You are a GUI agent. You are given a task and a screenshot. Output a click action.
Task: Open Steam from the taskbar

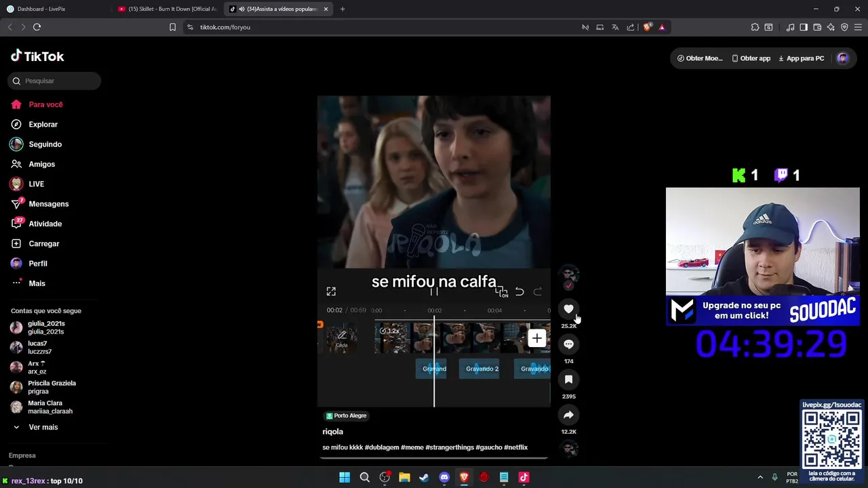(x=424, y=477)
